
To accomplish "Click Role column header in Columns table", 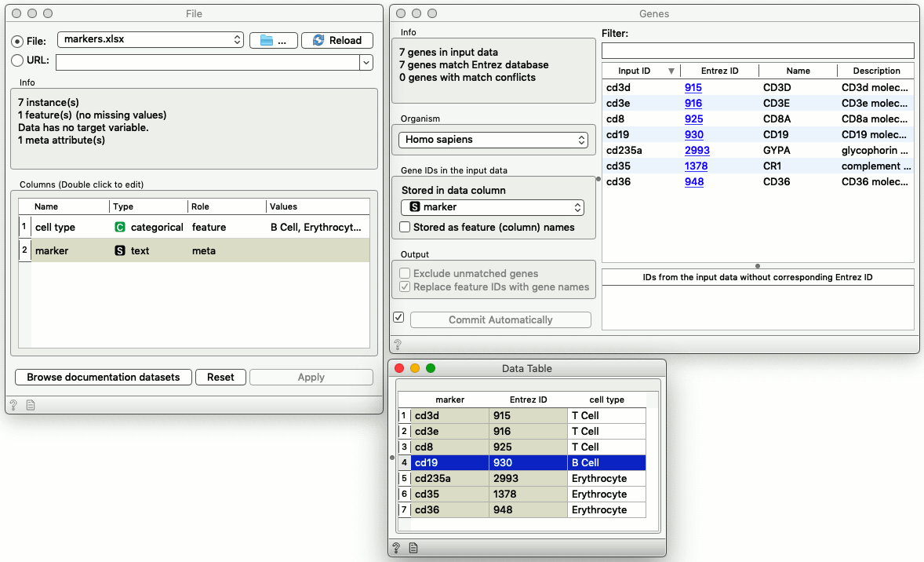I will pos(227,206).
